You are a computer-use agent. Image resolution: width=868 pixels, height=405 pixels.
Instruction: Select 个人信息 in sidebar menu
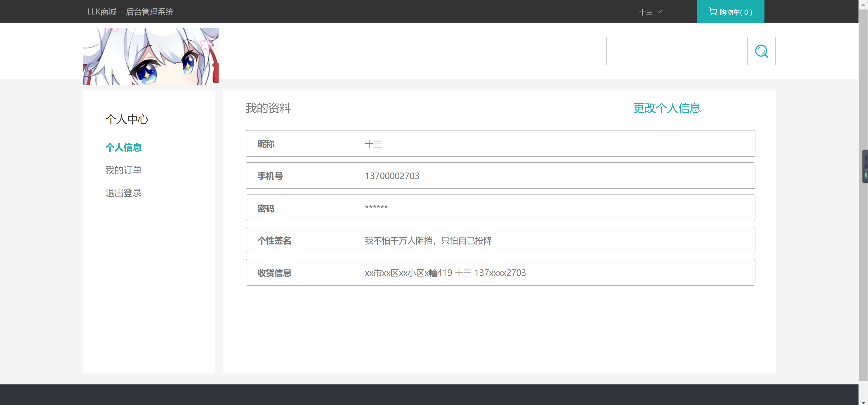[123, 147]
